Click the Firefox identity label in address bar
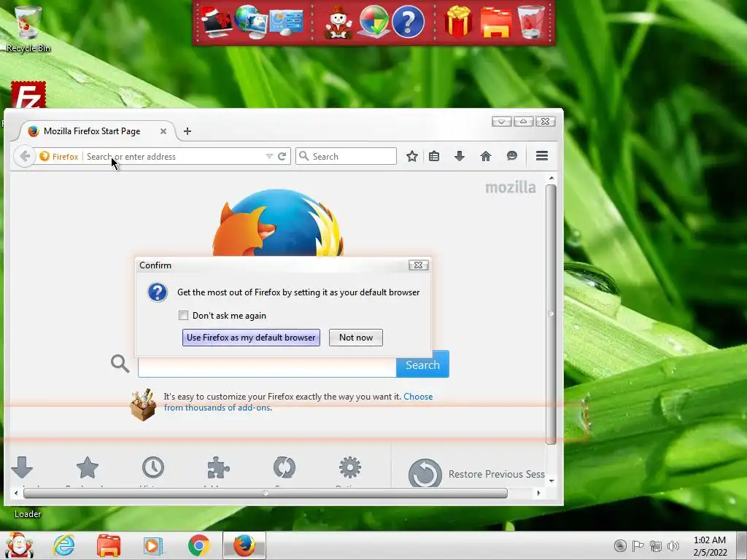 (x=59, y=157)
